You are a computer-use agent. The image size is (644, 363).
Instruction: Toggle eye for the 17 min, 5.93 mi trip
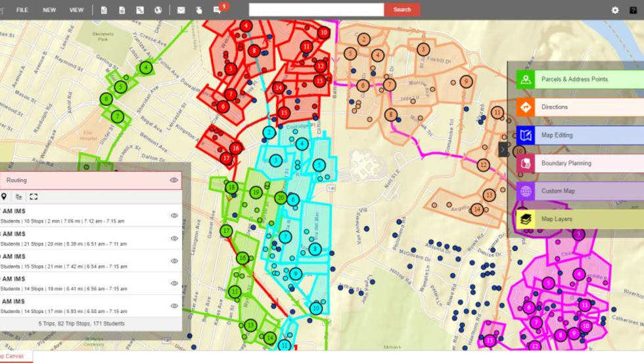[174, 306]
